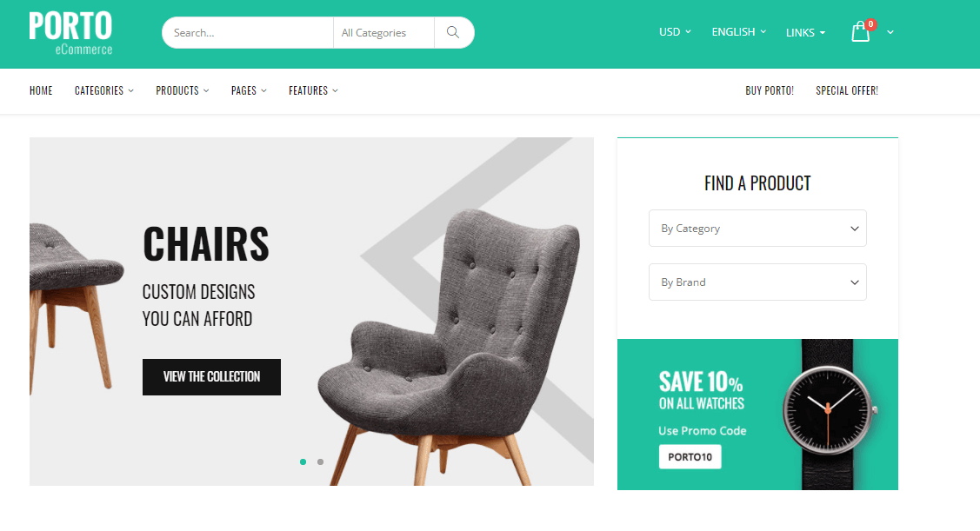The width and height of the screenshot is (980, 531).
Task: Focus the Search text field
Action: (x=248, y=32)
